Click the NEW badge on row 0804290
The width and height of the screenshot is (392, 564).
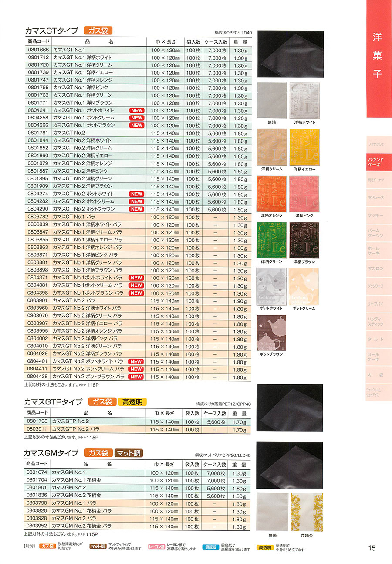(137, 209)
